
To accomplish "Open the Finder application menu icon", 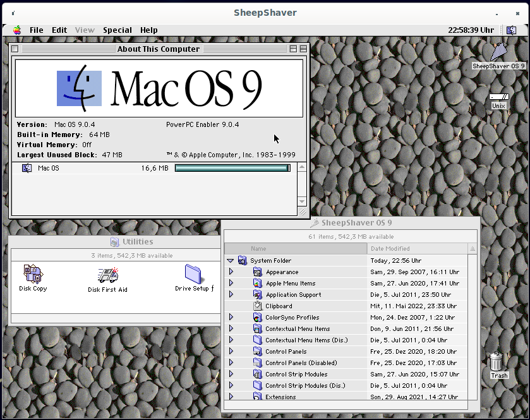I will point(511,30).
